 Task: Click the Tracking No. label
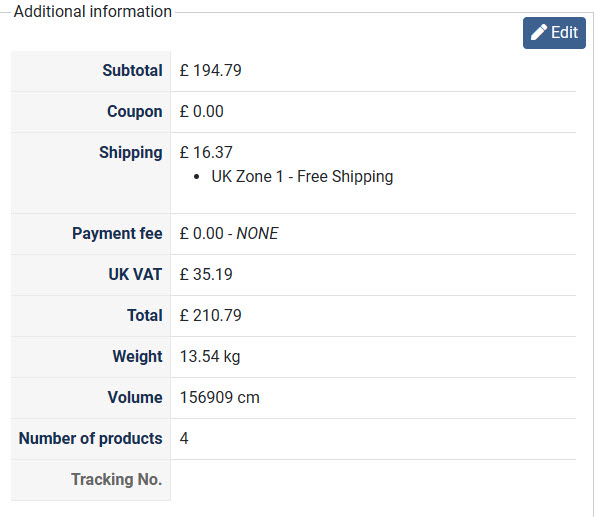tap(116, 479)
